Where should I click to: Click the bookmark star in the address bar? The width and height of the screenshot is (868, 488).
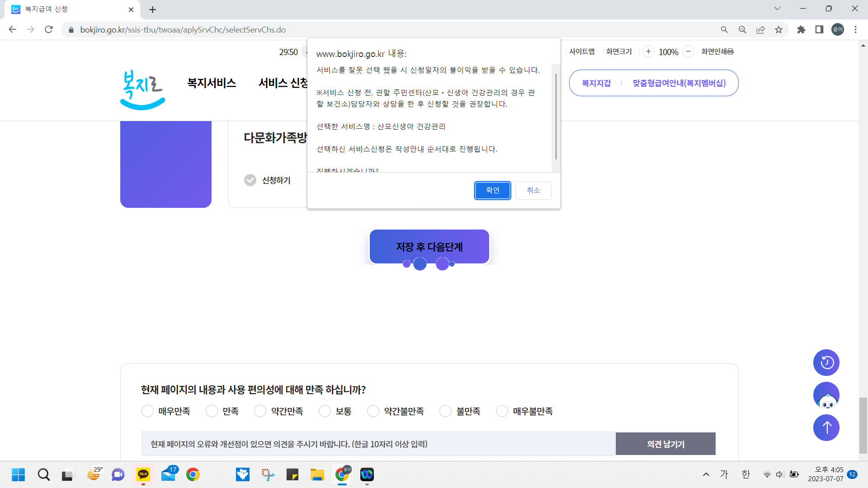pos(778,29)
